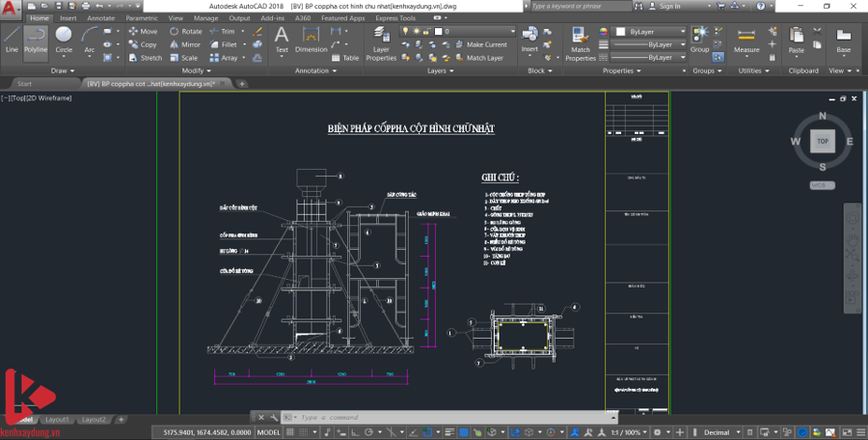The width and height of the screenshot is (868, 440).
Task: Open the Layout1 tab
Action: coord(57,420)
